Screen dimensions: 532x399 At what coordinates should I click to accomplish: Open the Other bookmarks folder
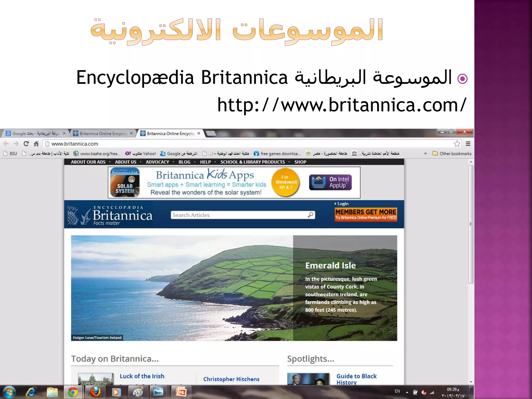(x=452, y=154)
